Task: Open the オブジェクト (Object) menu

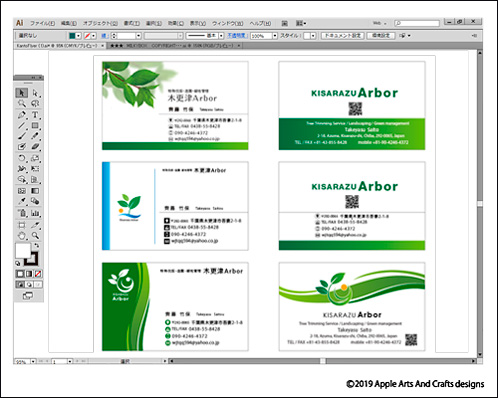Action: click(x=100, y=23)
